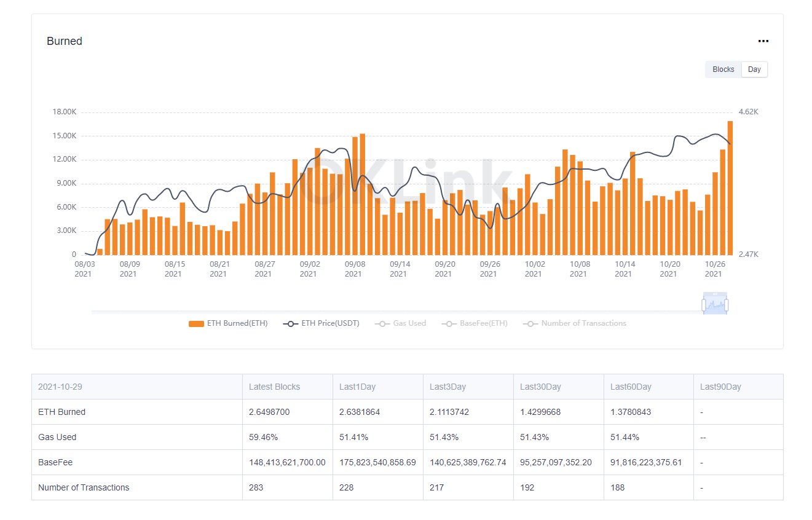Click transactions count 283
Image resolution: width=812 pixels, height=520 pixels.
pyautogui.click(x=256, y=487)
